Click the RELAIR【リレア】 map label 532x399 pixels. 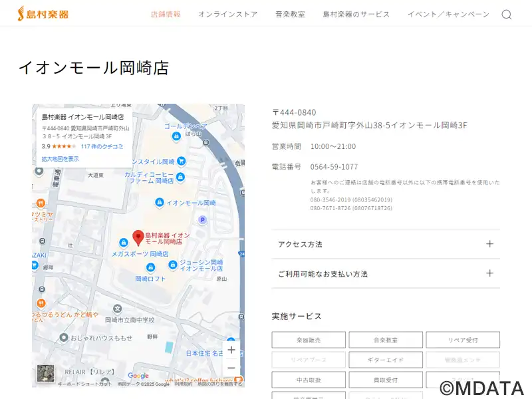[x=90, y=372]
